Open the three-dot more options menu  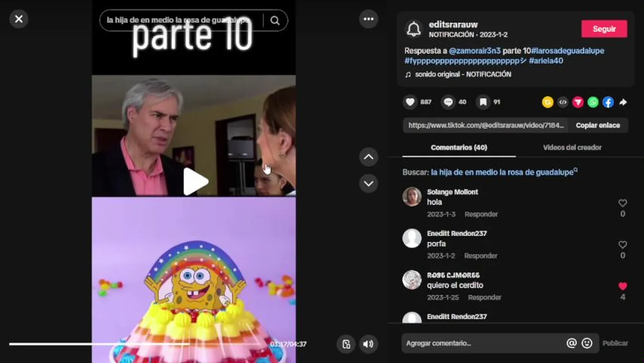point(368,19)
